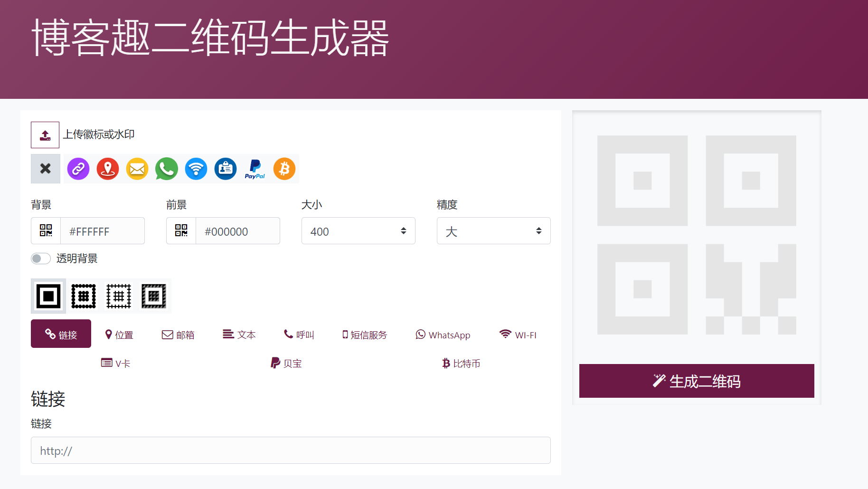Viewport: 868px width, 489px height.
Task: Click the QR code preview placeholder image
Action: [697, 235]
